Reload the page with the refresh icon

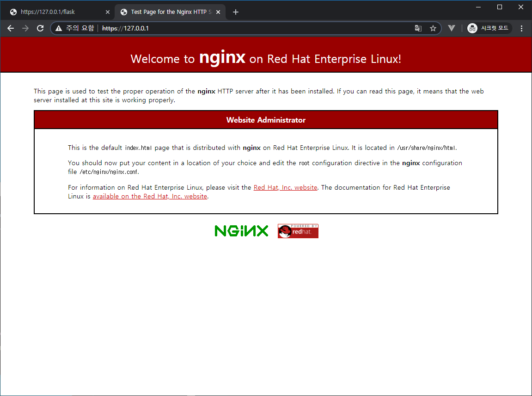[x=40, y=28]
